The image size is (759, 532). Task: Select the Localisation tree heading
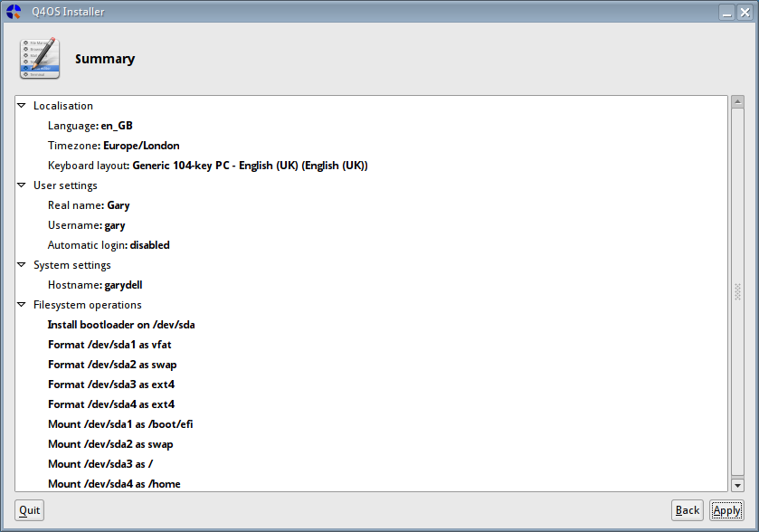63,106
